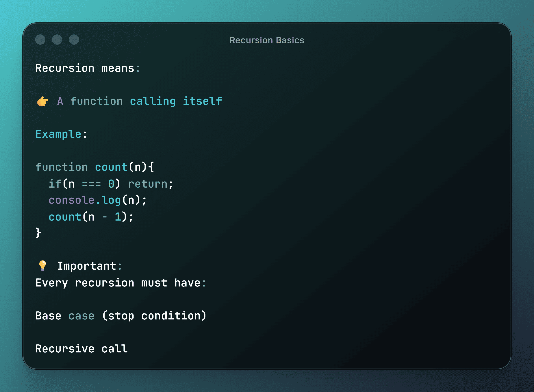534x392 pixels.
Task: Click the "Important:" label
Action: (89, 266)
